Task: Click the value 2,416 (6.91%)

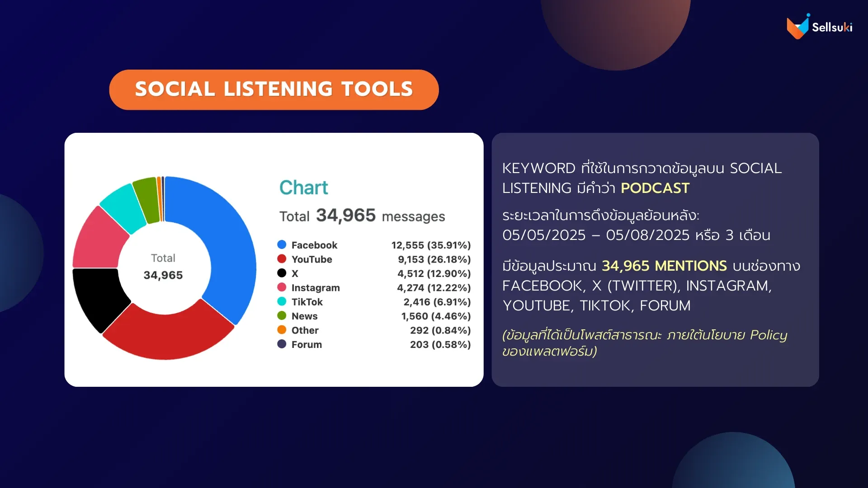Action: 437,302
